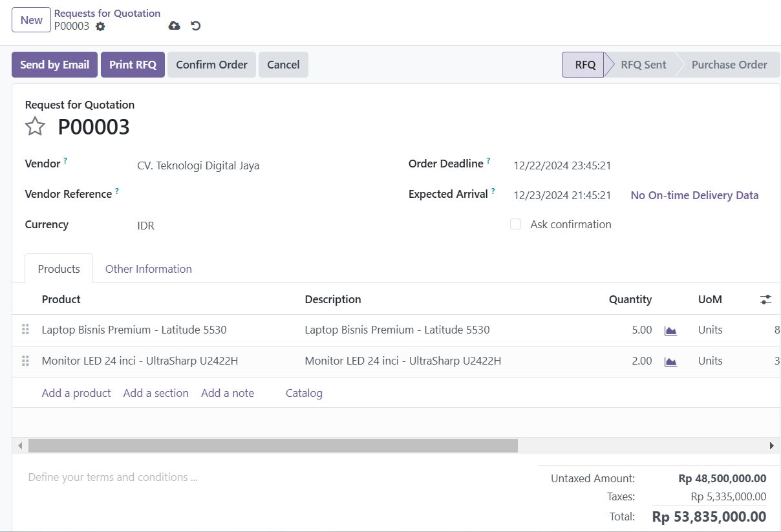Grab drag handle of Monitor LED row
Viewport: 781px width, 532px height.
26,361
